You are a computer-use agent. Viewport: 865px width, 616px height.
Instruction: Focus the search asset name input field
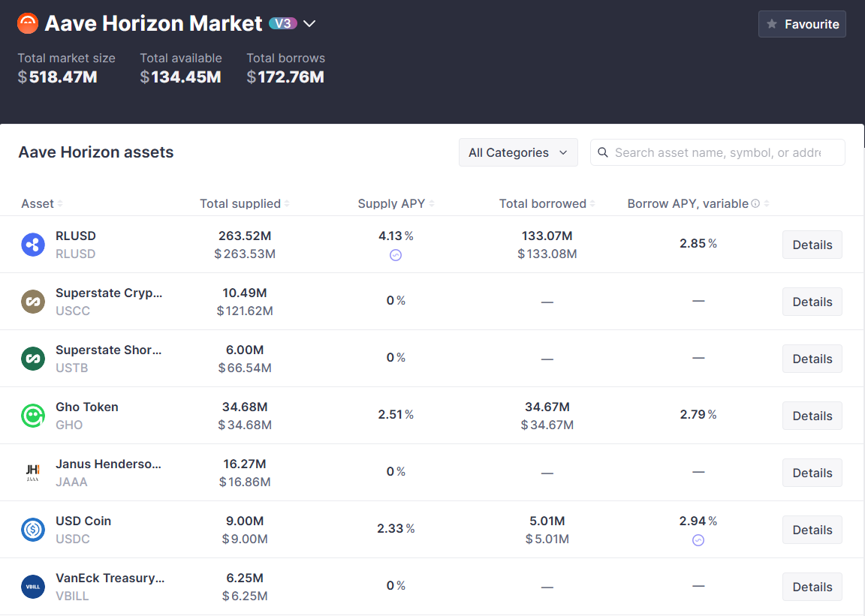717,153
